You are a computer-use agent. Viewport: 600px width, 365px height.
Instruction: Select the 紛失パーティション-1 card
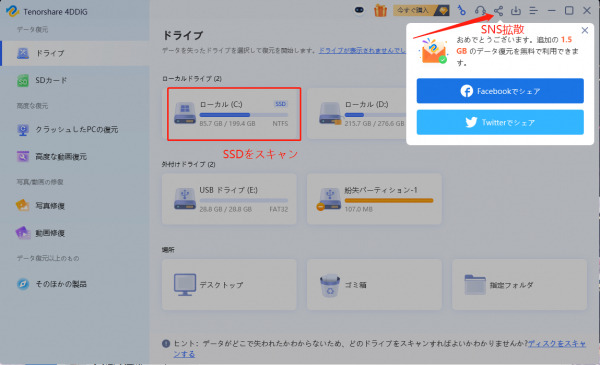point(374,199)
